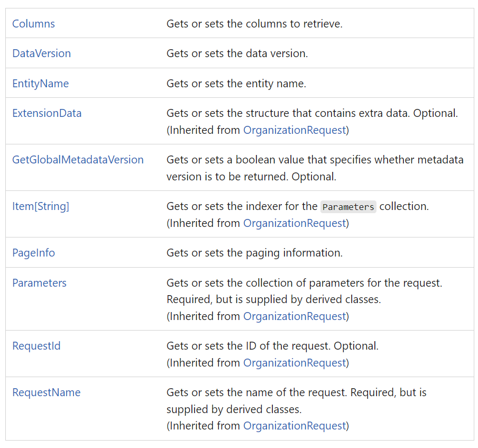This screenshot has height=448, width=478.
Task: Open the GetGlobalMetadataVersion property link
Action: click(78, 160)
